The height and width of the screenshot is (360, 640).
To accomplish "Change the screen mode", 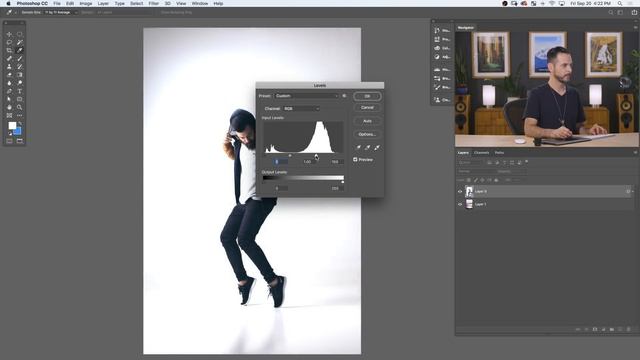I will tap(20, 141).
